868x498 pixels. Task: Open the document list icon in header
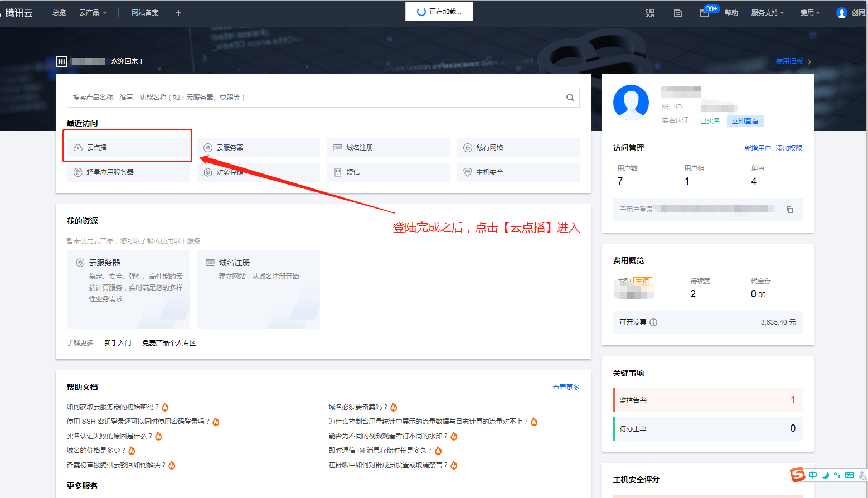click(x=678, y=13)
